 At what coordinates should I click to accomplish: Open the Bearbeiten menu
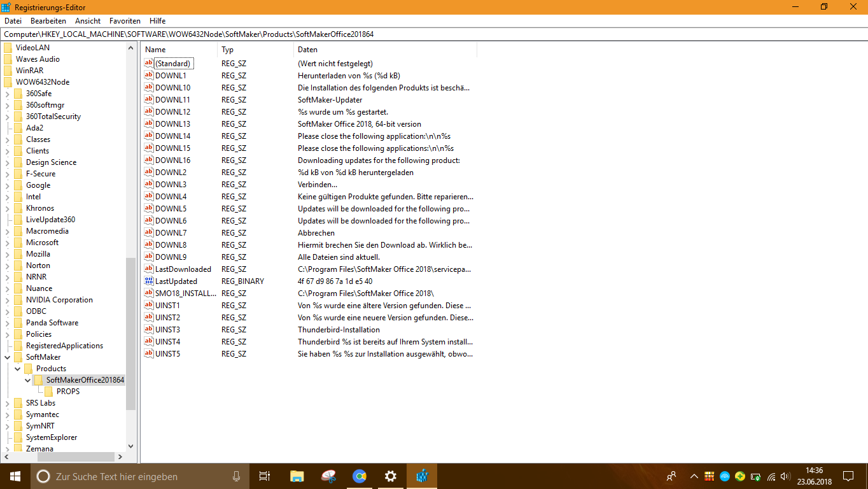tap(48, 21)
